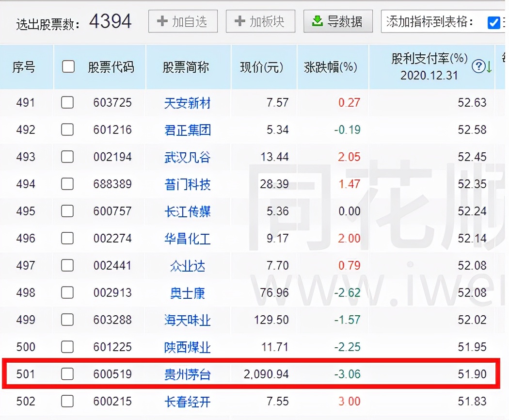
Task: Tick the checkbox for 天安新材 row
Action: pos(66,103)
